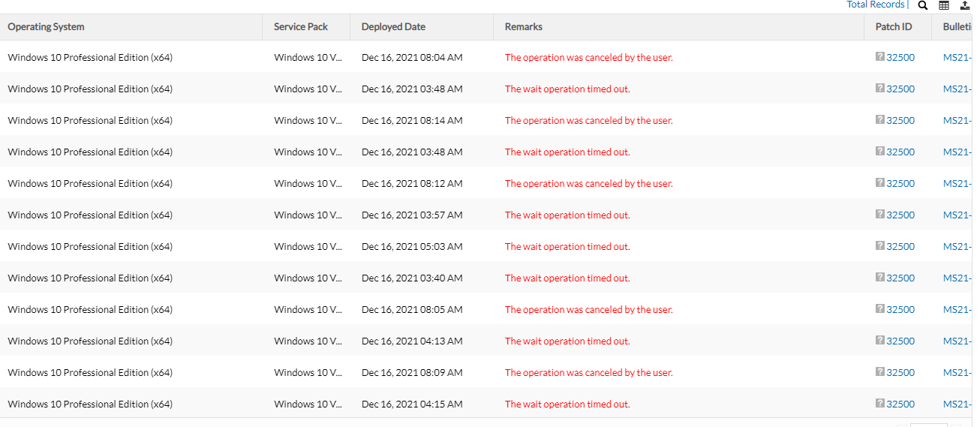
Task: Click question mark icon in 03:40 AM row
Action: tap(879, 277)
